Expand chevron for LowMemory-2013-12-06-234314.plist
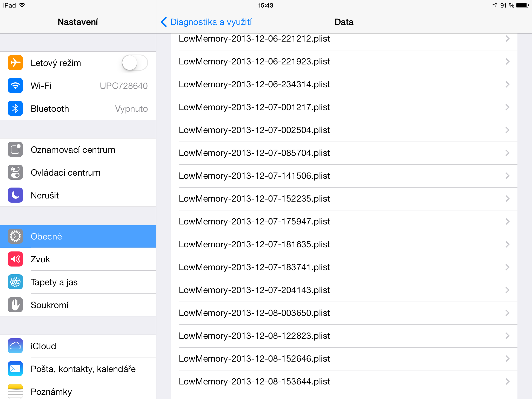 point(508,84)
